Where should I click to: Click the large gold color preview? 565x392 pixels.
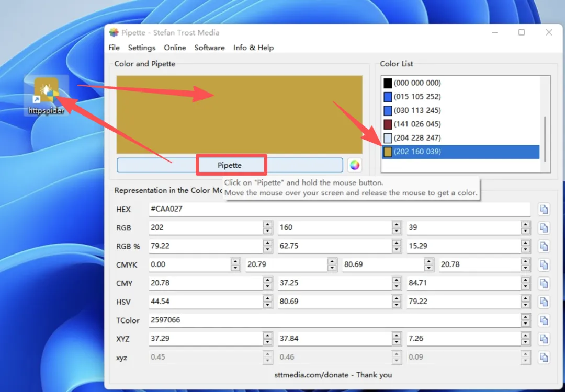pyautogui.click(x=239, y=114)
